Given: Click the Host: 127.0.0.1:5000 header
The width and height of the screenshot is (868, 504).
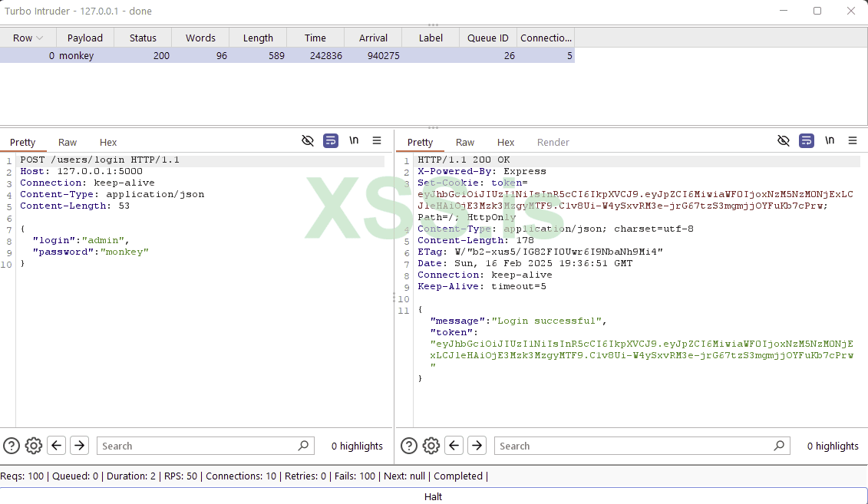Looking at the screenshot, I should pos(81,172).
